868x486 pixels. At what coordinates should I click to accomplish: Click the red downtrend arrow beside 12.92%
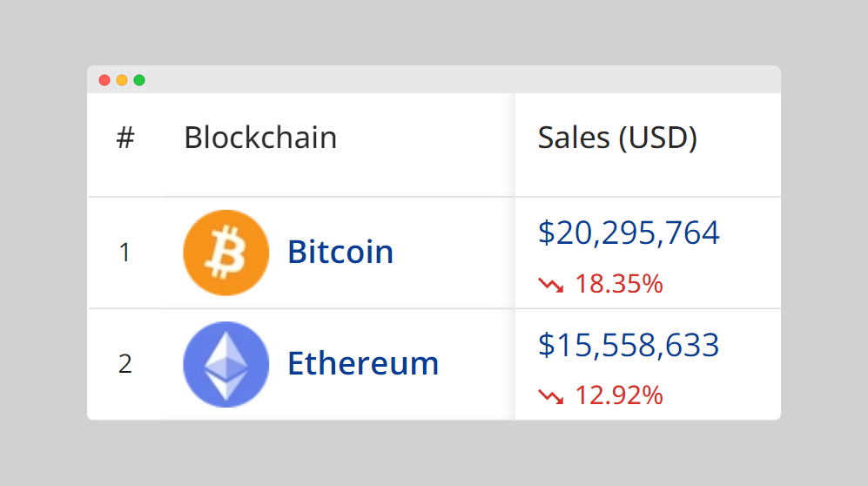pos(550,396)
